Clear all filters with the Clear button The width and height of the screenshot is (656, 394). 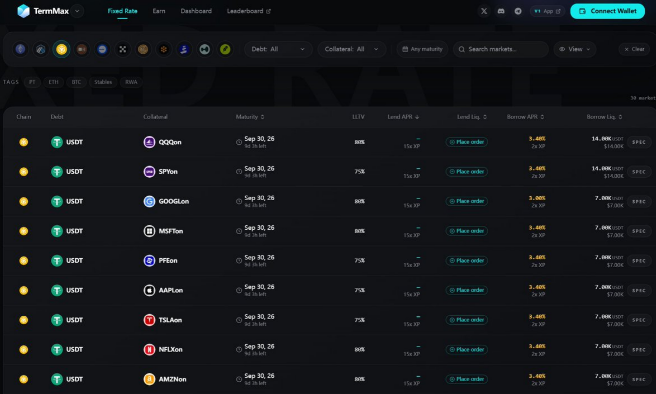634,49
